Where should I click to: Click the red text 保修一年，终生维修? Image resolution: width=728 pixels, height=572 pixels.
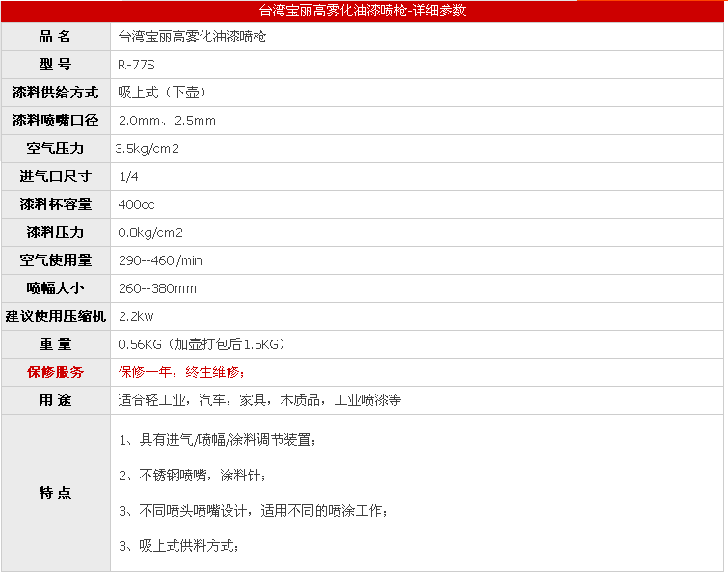(179, 372)
